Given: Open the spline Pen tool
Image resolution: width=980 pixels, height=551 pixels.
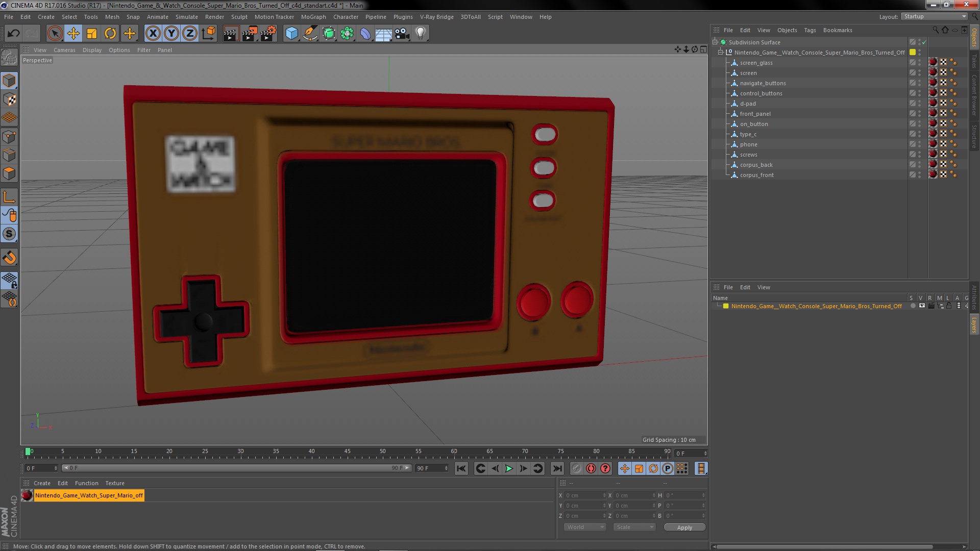Looking at the screenshot, I should [x=310, y=34].
